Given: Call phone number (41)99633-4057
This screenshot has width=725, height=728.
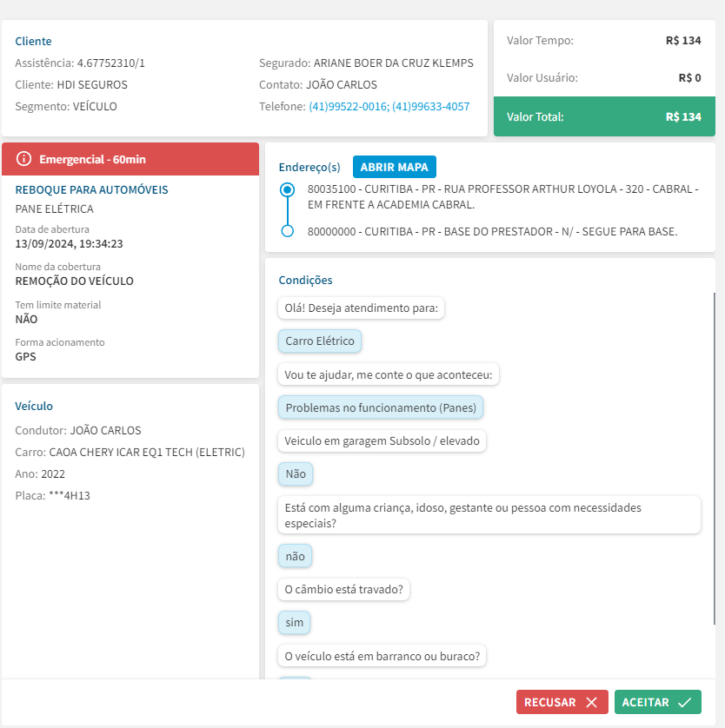Looking at the screenshot, I should click(430, 107).
